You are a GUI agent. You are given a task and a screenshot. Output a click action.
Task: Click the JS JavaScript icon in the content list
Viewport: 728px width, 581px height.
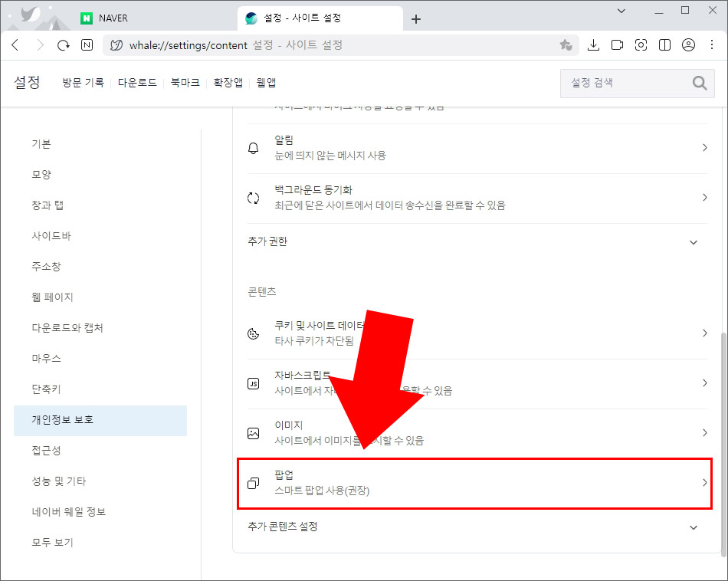[x=253, y=382]
